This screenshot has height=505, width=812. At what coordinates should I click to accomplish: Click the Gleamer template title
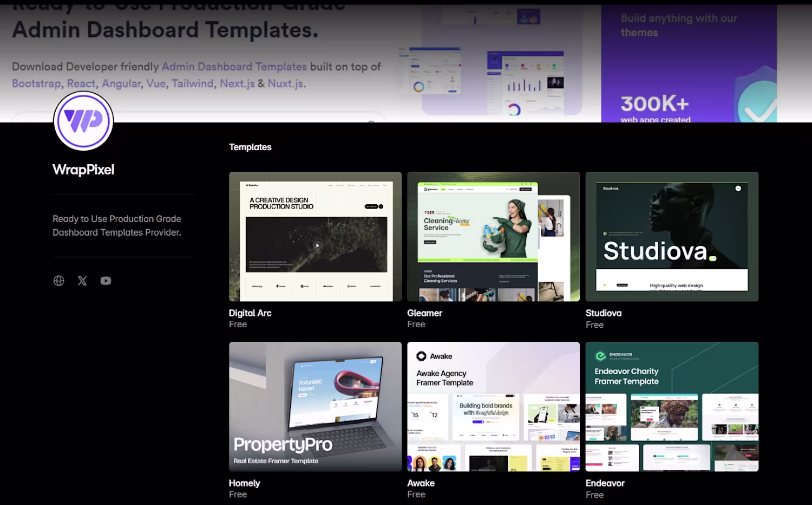click(x=424, y=313)
